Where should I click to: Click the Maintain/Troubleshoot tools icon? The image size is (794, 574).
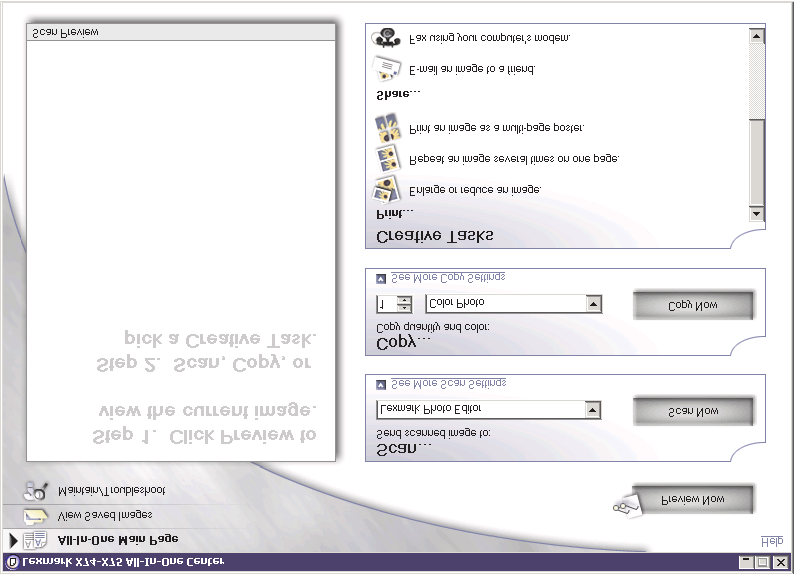point(35,490)
